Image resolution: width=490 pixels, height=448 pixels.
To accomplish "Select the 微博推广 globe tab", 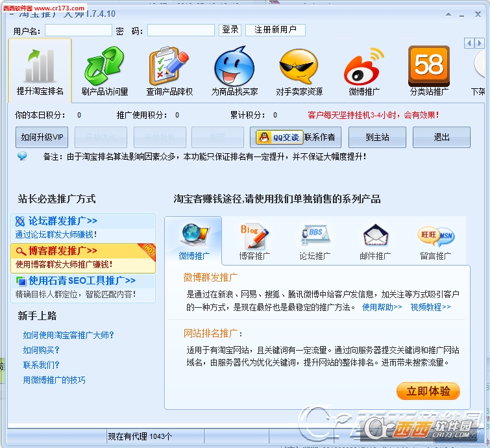I will pyautogui.click(x=194, y=240).
